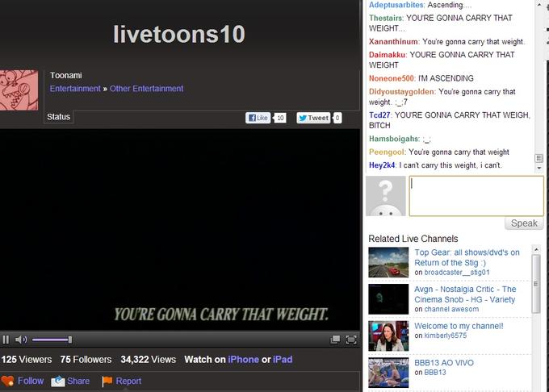
Task: Click Noneone500 username in chat
Action: point(392,78)
